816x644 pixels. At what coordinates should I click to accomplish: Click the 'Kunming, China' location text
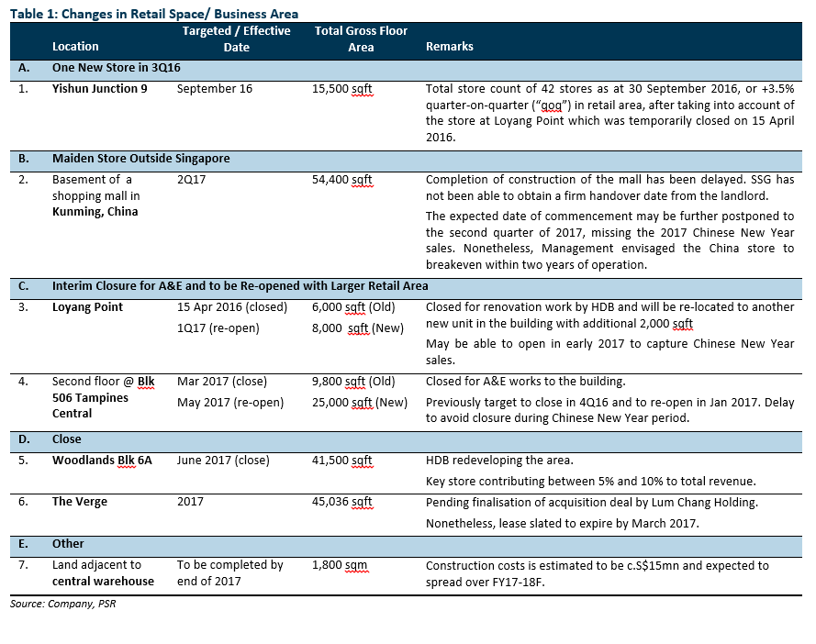(x=95, y=212)
